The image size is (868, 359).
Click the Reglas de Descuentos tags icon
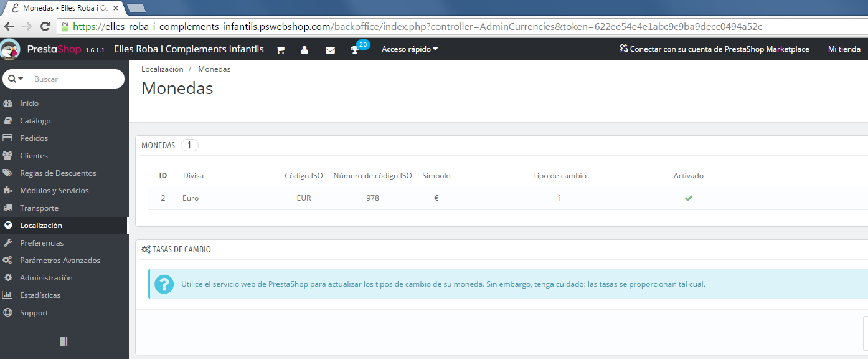click(x=7, y=173)
